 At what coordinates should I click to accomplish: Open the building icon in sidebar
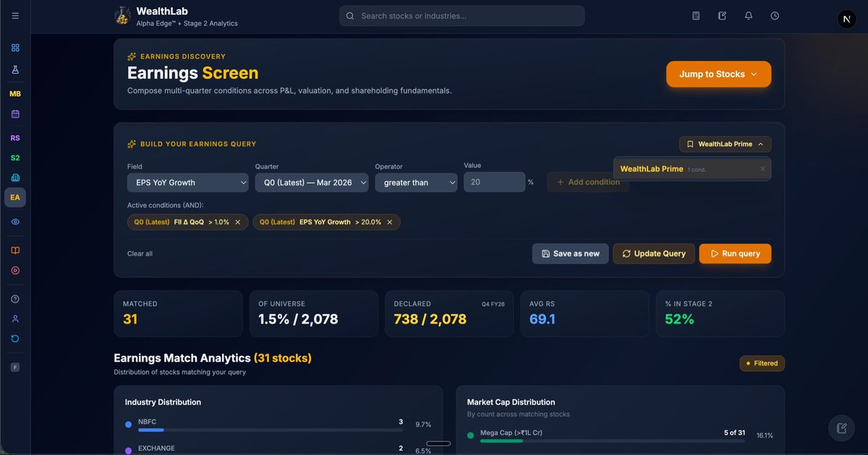[15, 178]
